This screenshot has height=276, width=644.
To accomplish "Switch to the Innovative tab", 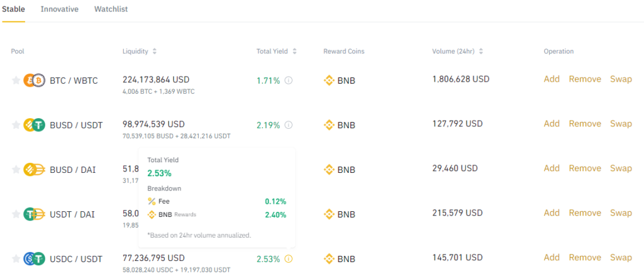I will (60, 9).
